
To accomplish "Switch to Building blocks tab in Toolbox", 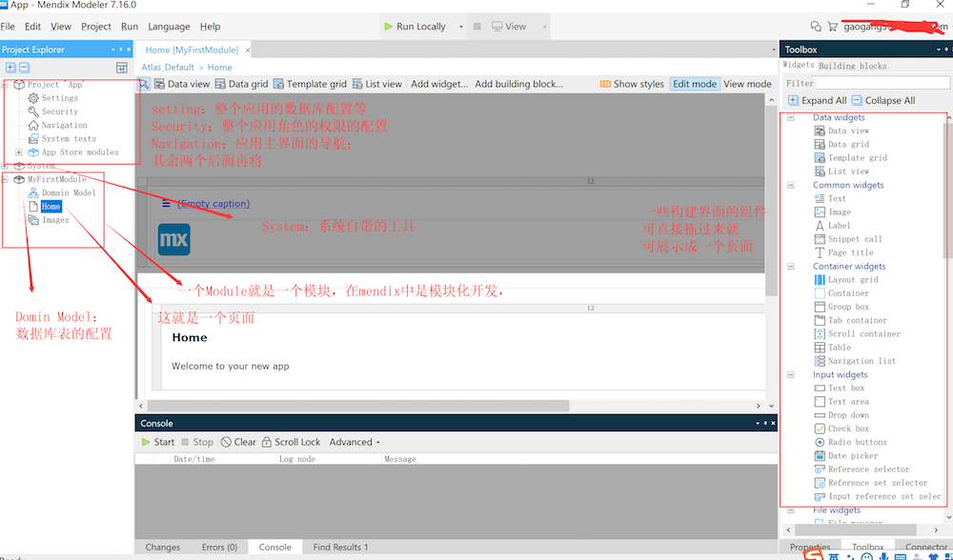I will [x=852, y=66].
